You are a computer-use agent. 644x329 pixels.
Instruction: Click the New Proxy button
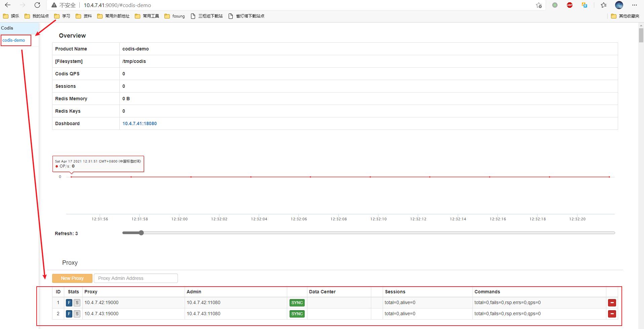[x=72, y=278]
